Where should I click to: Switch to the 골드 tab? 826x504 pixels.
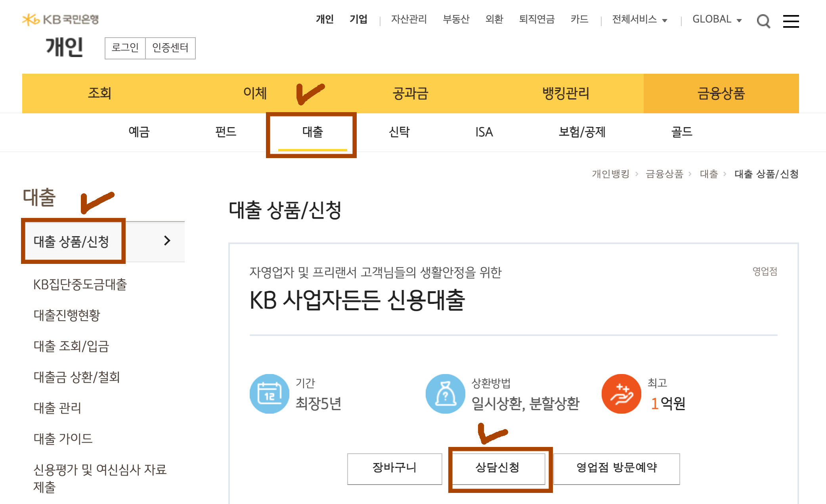(x=681, y=132)
